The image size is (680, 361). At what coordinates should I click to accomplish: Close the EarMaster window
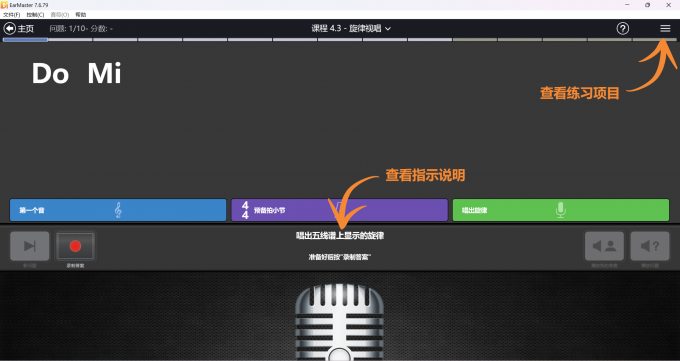tap(669, 5)
